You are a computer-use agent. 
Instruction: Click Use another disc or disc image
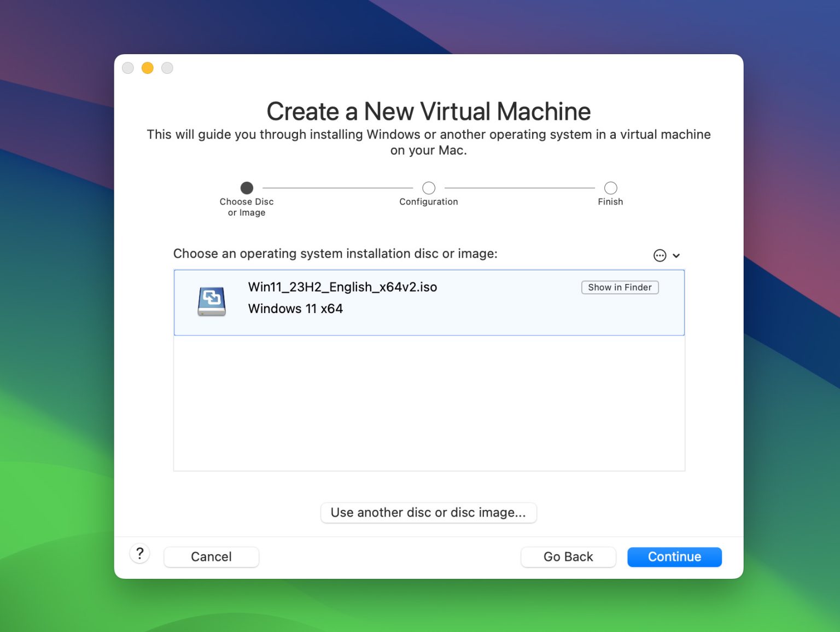coord(428,513)
